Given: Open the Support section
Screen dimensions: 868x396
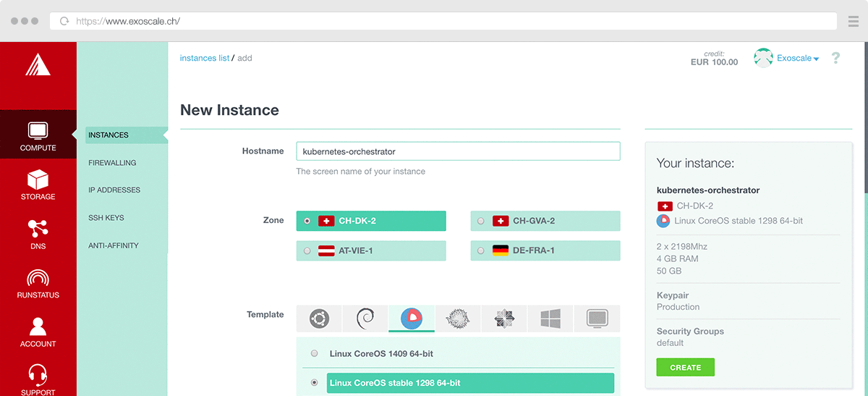Looking at the screenshot, I should 38,379.
